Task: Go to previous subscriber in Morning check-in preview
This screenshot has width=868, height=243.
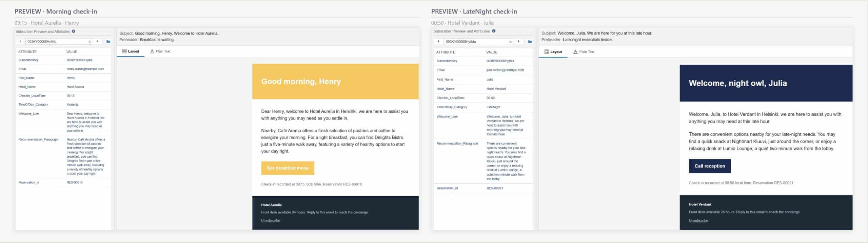Action: pyautogui.click(x=20, y=42)
